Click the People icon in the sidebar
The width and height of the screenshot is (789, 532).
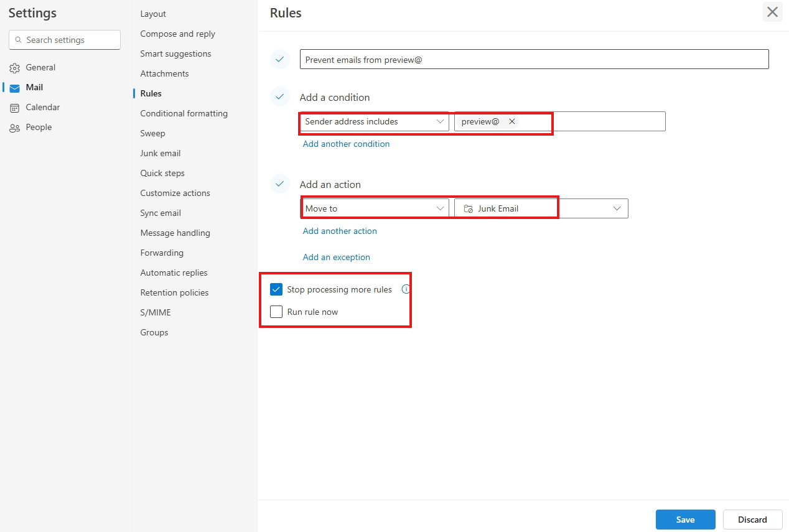click(x=14, y=127)
